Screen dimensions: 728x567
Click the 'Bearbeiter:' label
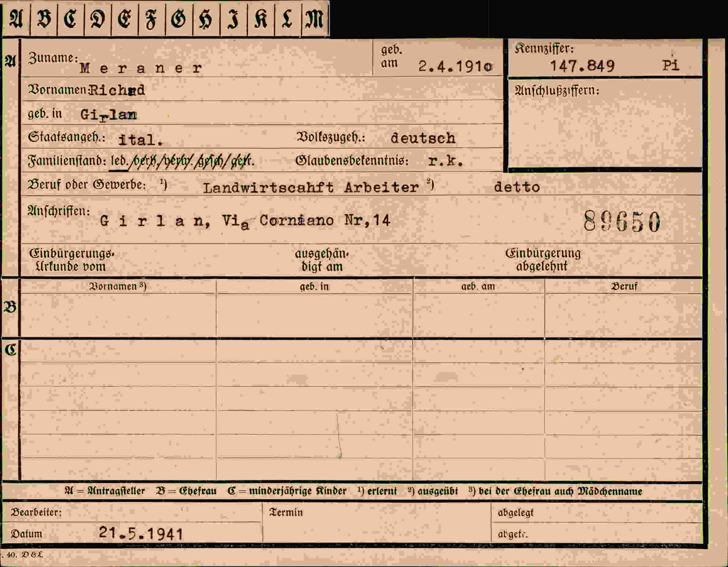[36, 512]
